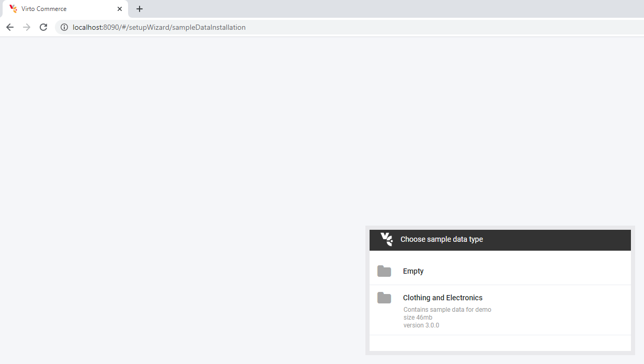Click the browser forward arrow
The height and width of the screenshot is (364, 644).
click(x=27, y=27)
